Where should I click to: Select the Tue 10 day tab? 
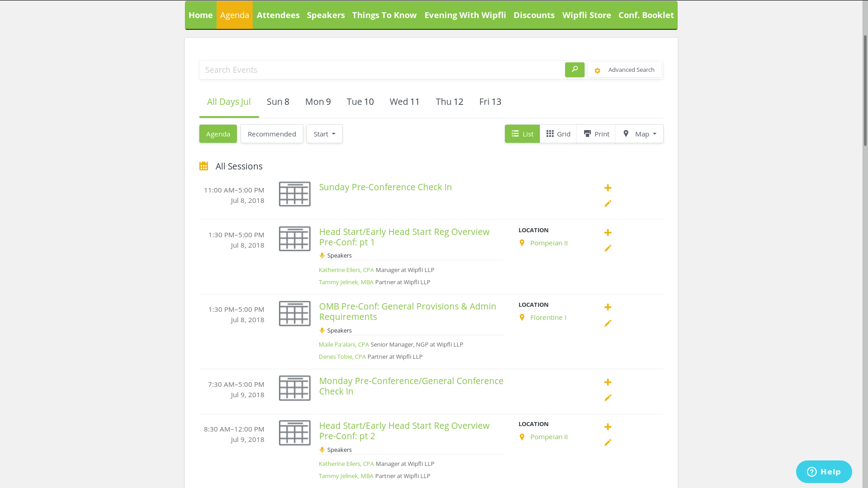pyautogui.click(x=360, y=102)
